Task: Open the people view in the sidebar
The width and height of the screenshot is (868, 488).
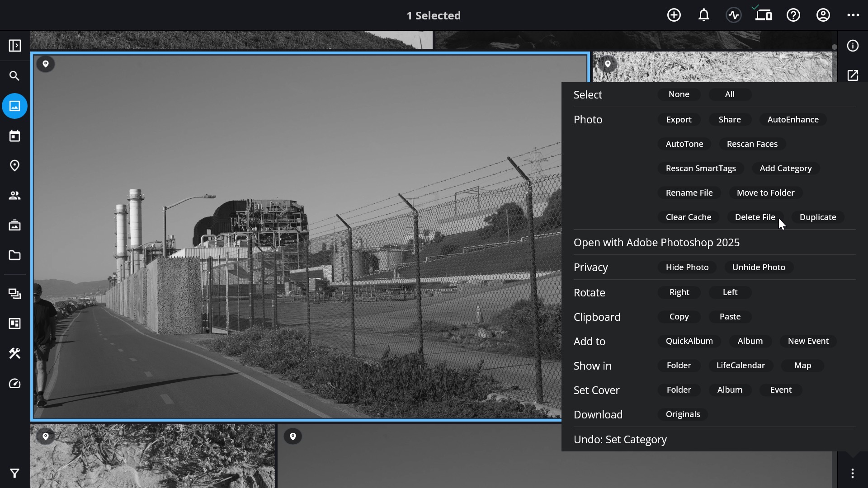Action: pos(14,196)
